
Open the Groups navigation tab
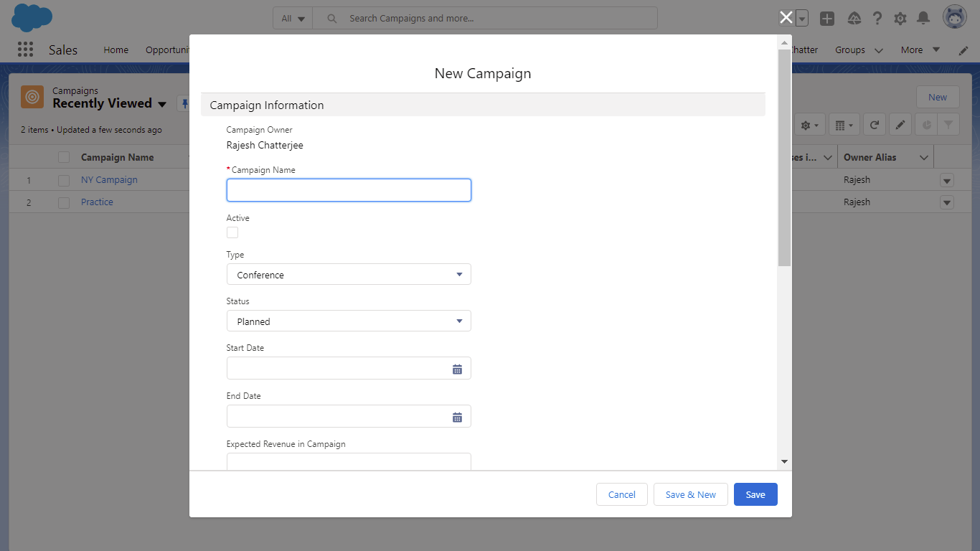850,50
